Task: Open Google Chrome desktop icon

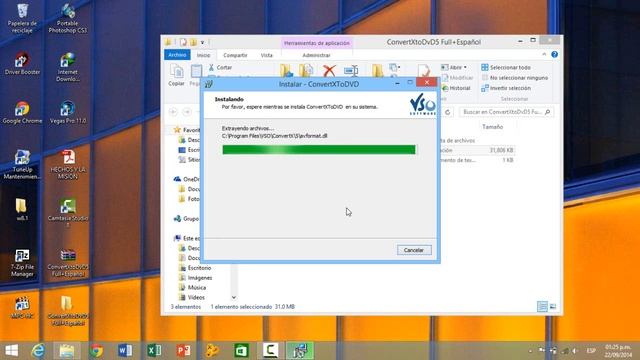Action: (22, 113)
